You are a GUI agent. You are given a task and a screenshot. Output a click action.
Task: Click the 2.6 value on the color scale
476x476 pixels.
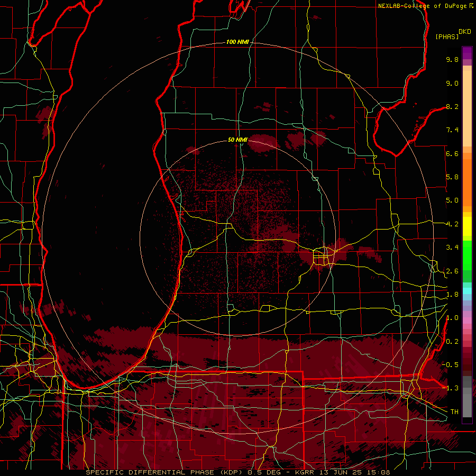point(452,271)
